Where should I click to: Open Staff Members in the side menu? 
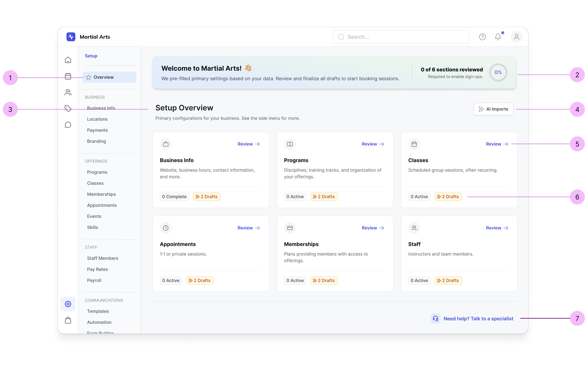click(x=103, y=259)
